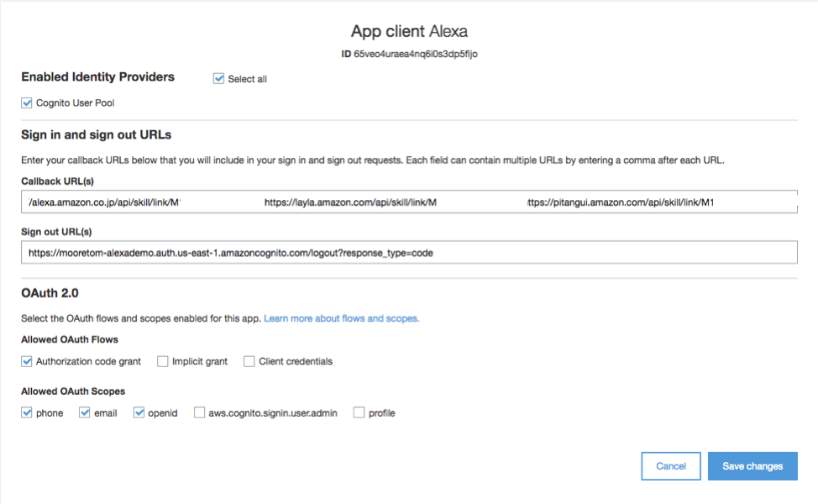Uncheck the phone OAuth scope
This screenshot has height=504, width=818.
click(x=26, y=412)
